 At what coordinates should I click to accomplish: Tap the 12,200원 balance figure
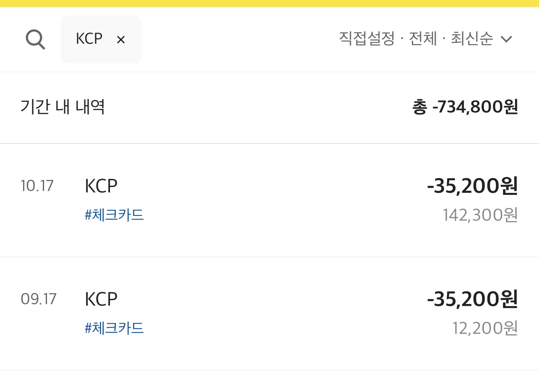(485, 328)
